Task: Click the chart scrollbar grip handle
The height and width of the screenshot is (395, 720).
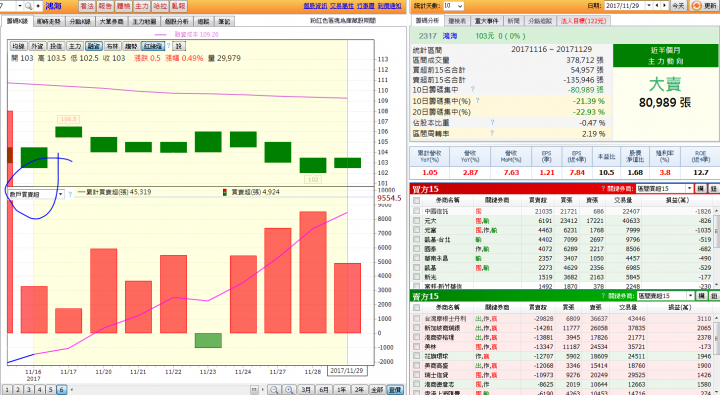Action: (x=254, y=389)
